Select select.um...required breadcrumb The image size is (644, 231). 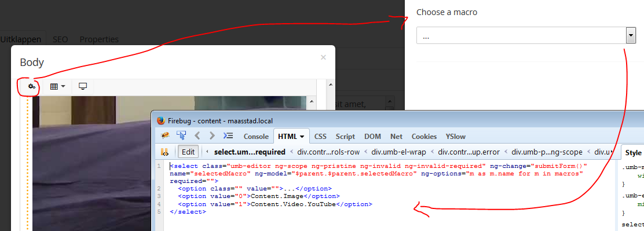pos(250,152)
